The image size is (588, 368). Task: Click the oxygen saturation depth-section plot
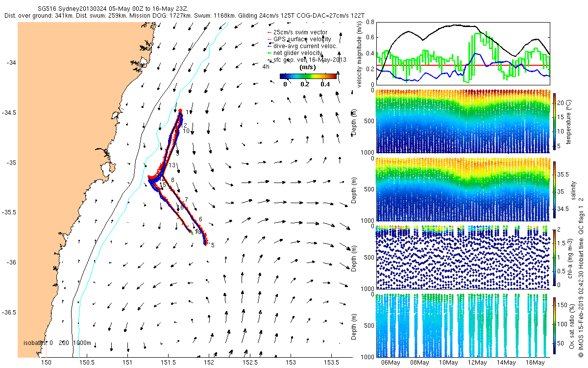(x=462, y=326)
